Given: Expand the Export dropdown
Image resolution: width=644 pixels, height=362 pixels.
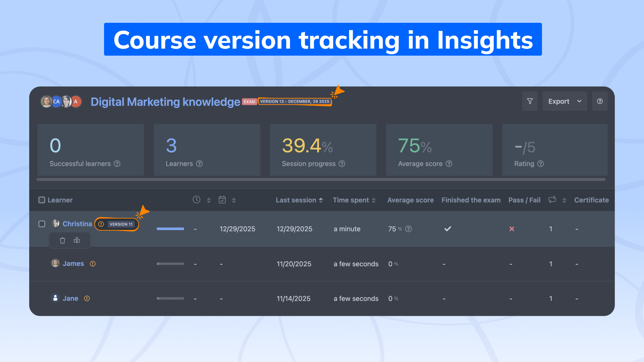Looking at the screenshot, I should [x=565, y=101].
